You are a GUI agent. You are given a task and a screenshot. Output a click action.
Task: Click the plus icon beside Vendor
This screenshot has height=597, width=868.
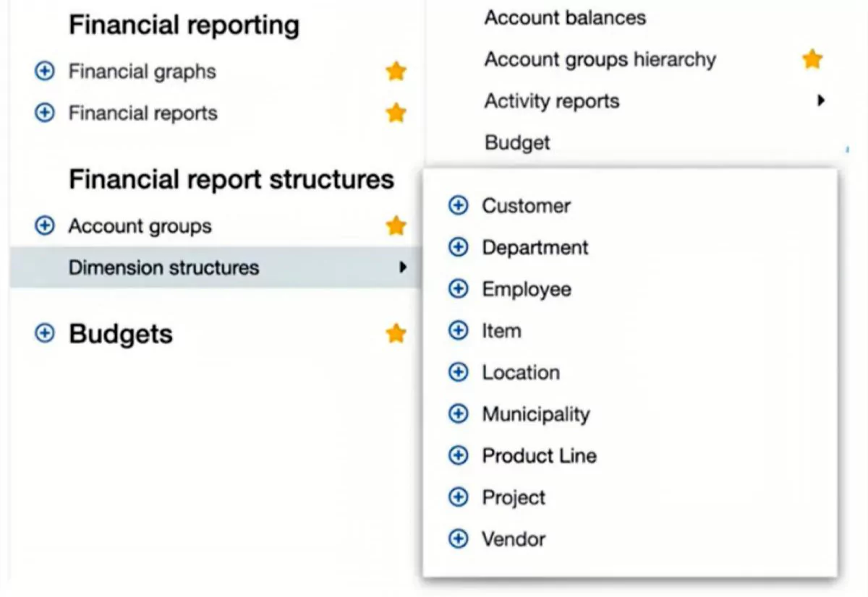coord(458,539)
